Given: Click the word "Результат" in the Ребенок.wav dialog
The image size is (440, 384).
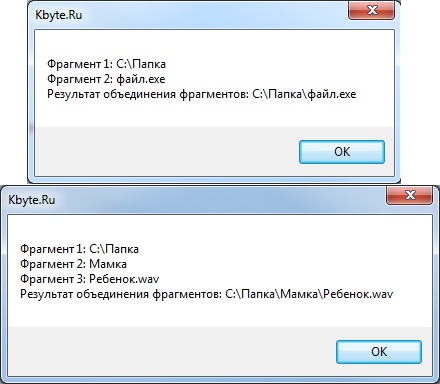Looking at the screenshot, I should coord(46,294).
